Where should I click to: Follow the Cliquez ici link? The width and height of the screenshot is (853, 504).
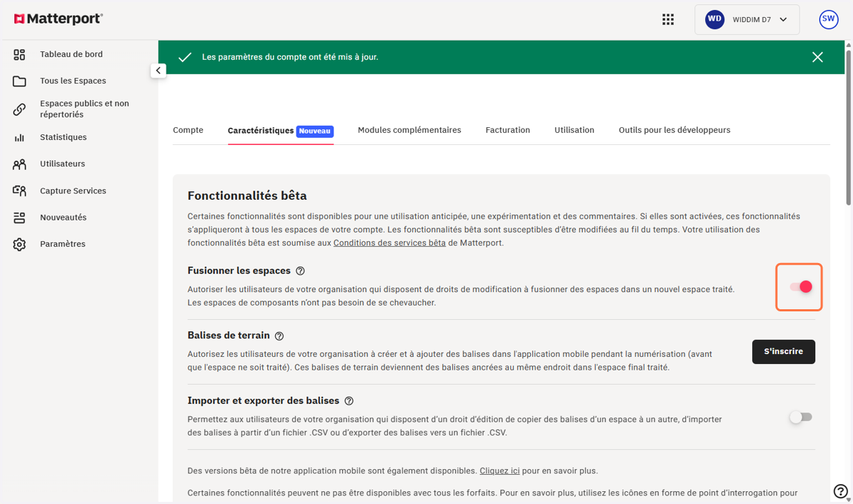(500, 471)
